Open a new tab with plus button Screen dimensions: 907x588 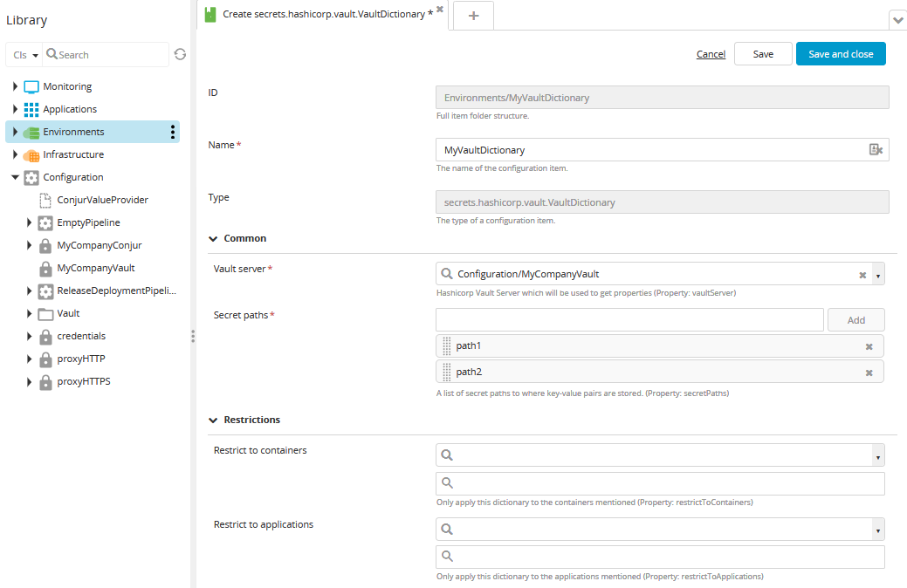click(x=473, y=16)
